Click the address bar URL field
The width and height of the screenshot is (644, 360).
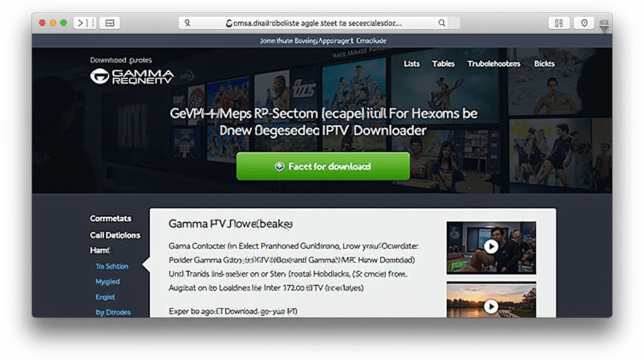point(319,23)
